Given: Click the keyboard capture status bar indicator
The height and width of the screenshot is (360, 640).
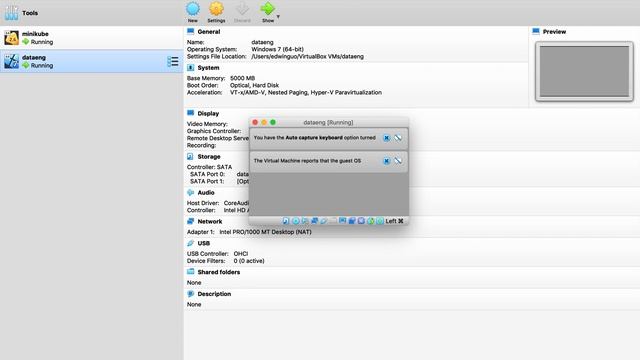Looking at the screenshot, I should 380,221.
